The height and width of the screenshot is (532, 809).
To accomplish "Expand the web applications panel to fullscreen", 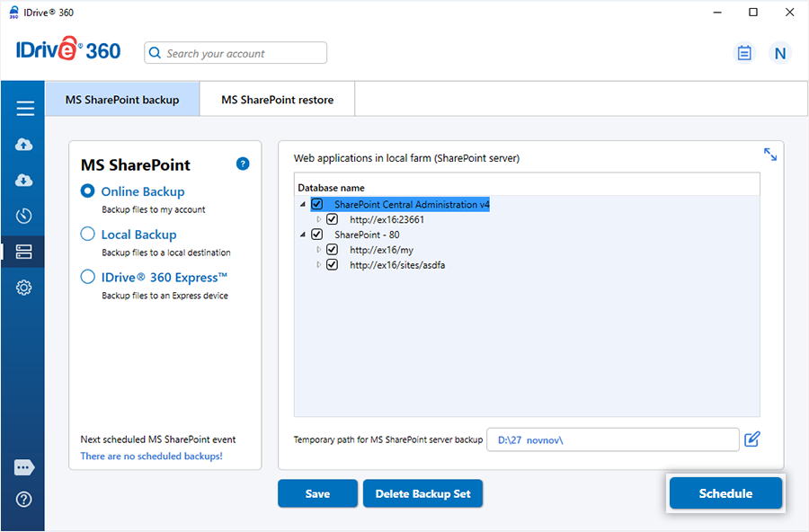I will pyautogui.click(x=770, y=155).
